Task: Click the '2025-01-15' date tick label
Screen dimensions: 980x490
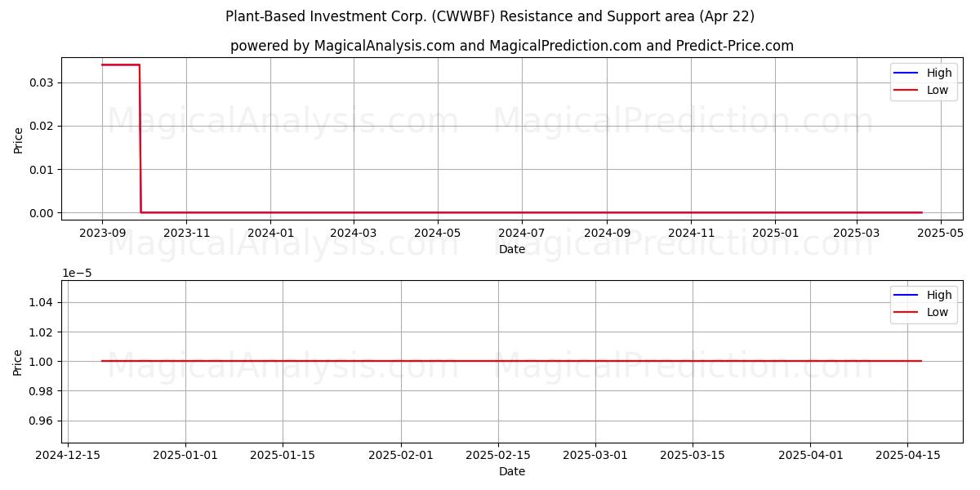Action: click(283, 455)
